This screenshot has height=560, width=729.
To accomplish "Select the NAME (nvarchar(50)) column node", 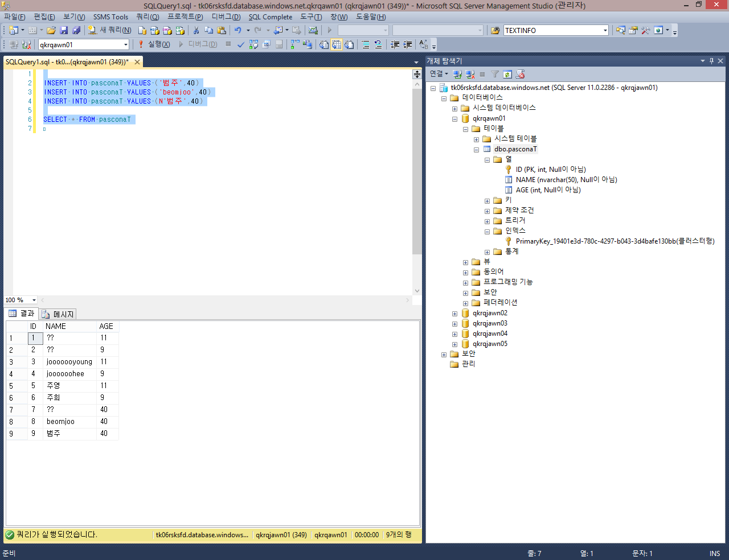I will click(x=566, y=180).
